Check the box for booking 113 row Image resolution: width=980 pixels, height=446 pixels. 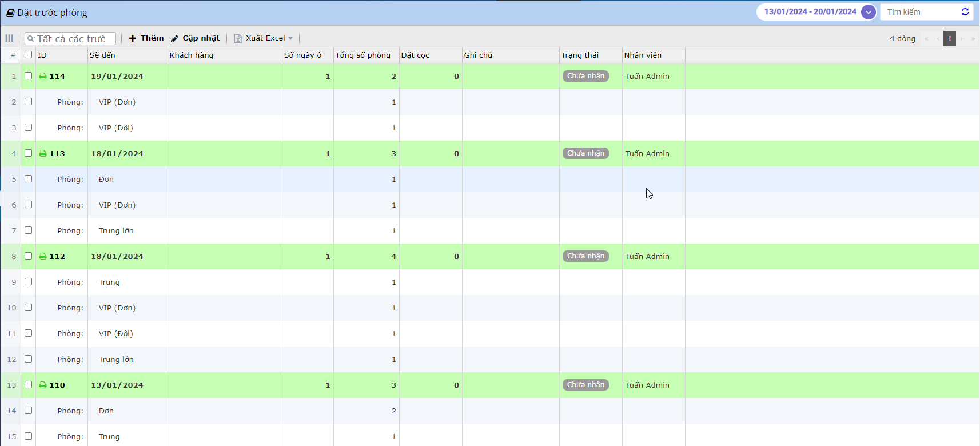point(28,153)
